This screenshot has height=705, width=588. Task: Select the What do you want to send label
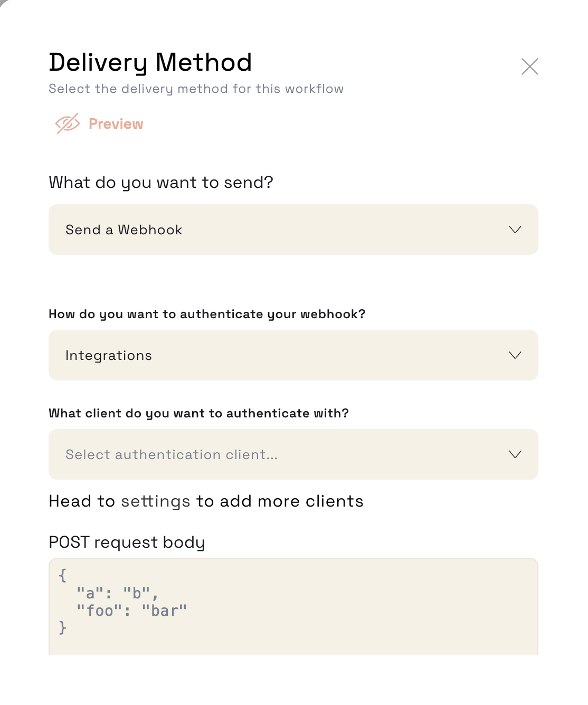point(161,183)
